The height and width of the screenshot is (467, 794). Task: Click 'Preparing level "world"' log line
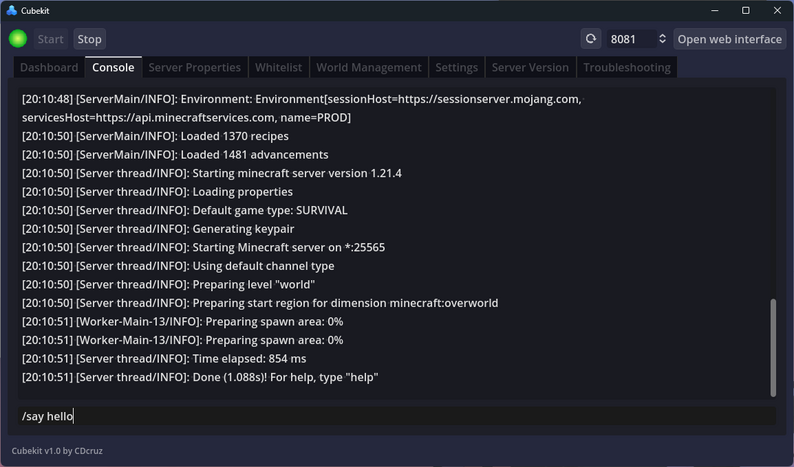click(x=168, y=284)
